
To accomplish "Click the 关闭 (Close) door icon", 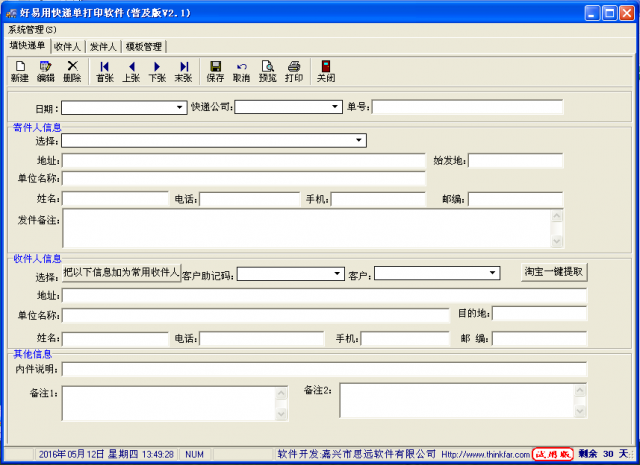I will coord(326,71).
